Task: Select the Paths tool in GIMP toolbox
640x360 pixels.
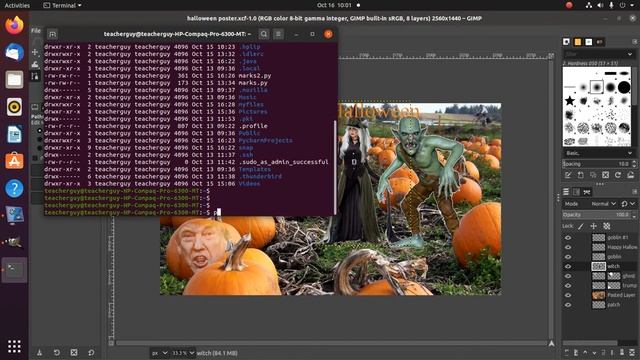Action: (x=35, y=76)
